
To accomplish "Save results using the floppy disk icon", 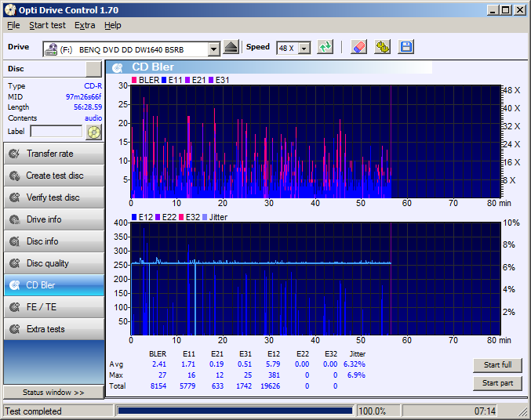I will (406, 47).
